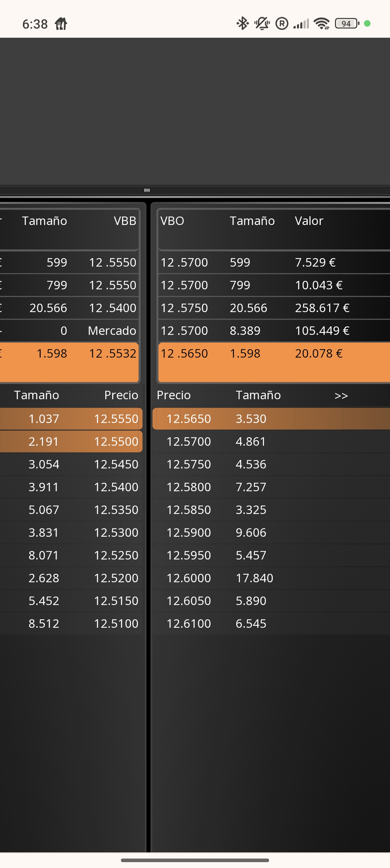Tap the Bluetooth status icon

click(x=242, y=24)
